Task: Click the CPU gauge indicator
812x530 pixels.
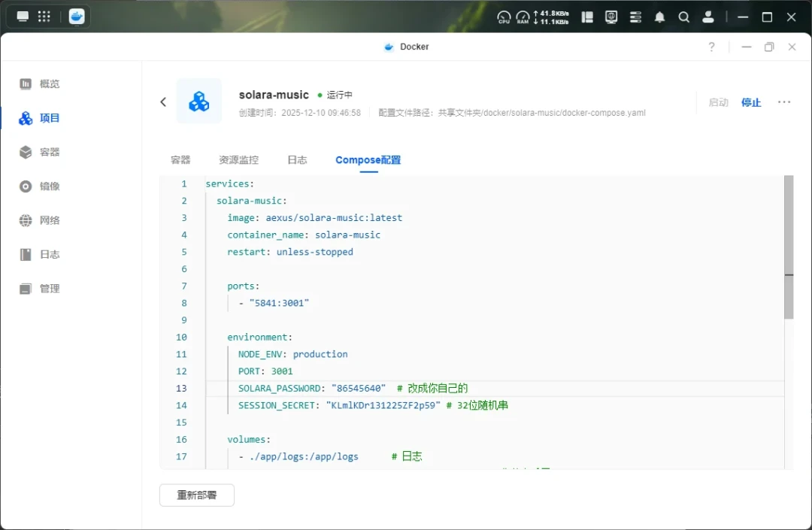Action: coord(503,17)
